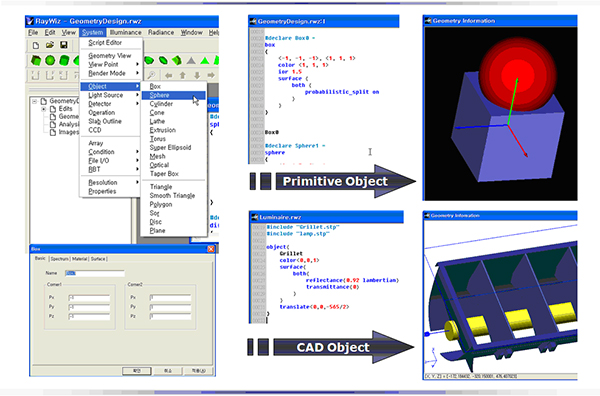The image size is (600, 396).
Task: Click the magnifier zoom toolbar icon
Action: point(152,75)
